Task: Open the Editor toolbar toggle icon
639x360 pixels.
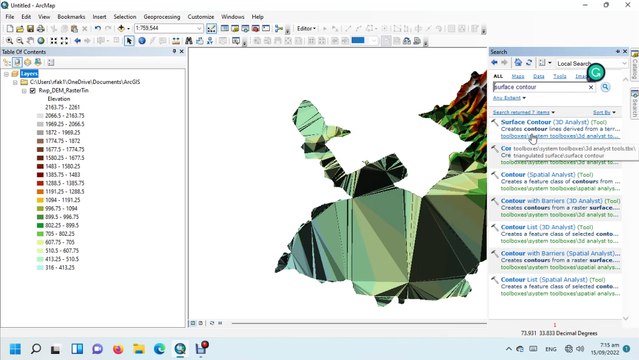Action: click(x=211, y=29)
